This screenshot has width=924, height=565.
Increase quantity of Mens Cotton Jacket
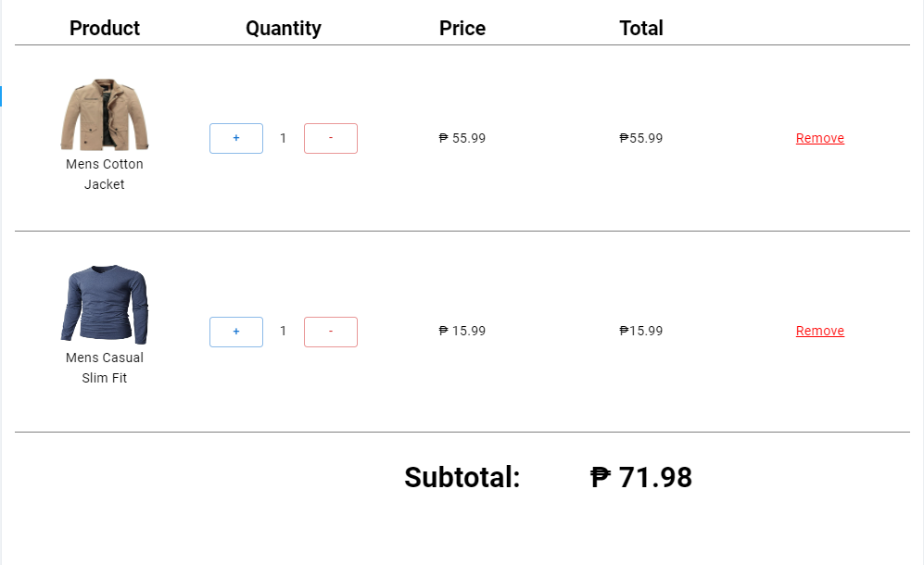pos(236,138)
